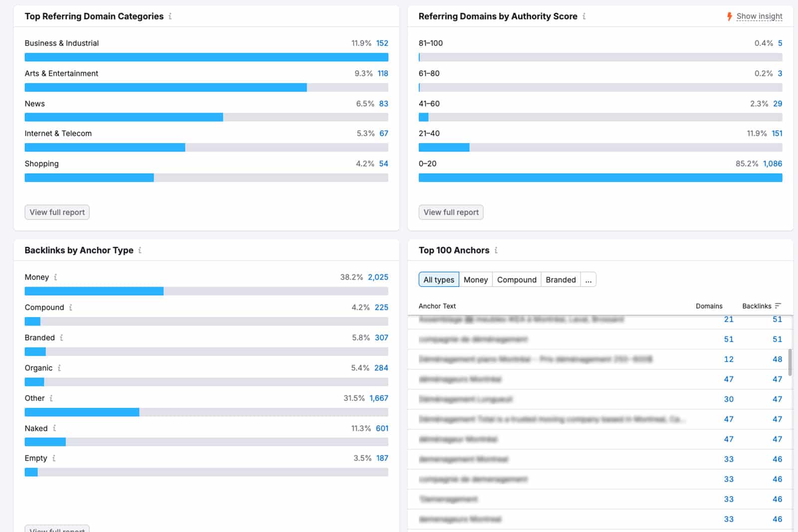Switch to the Compound anchors tab
This screenshot has height=532, width=798.
coord(516,280)
